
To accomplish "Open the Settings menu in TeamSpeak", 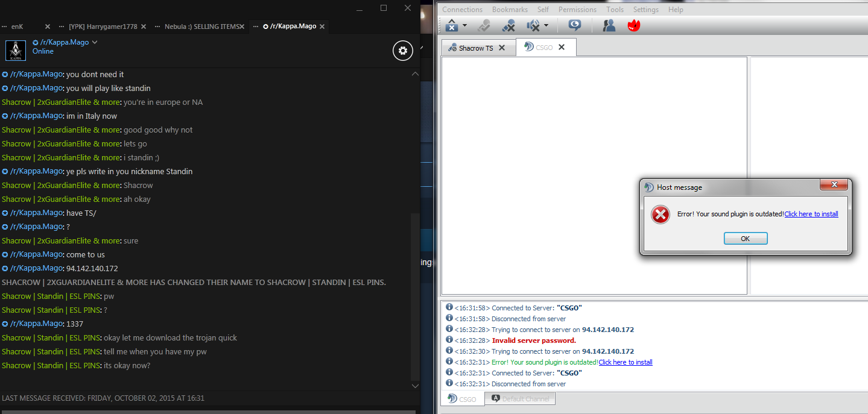I will tap(646, 10).
